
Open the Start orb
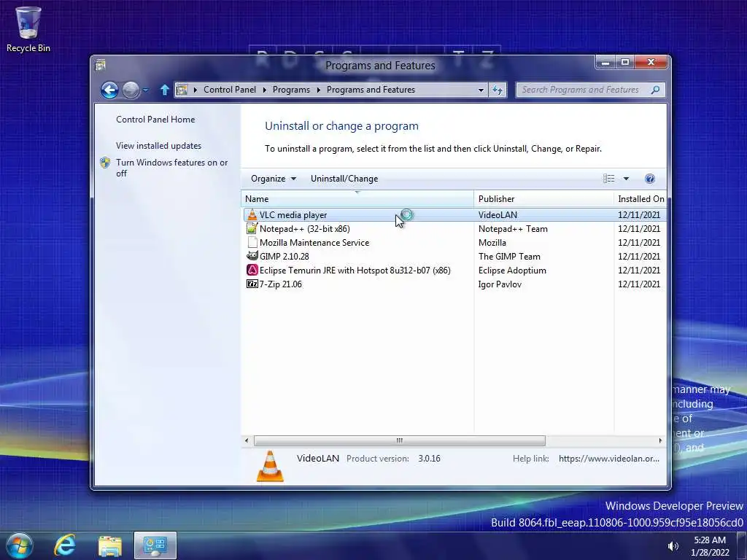pyautogui.click(x=20, y=545)
